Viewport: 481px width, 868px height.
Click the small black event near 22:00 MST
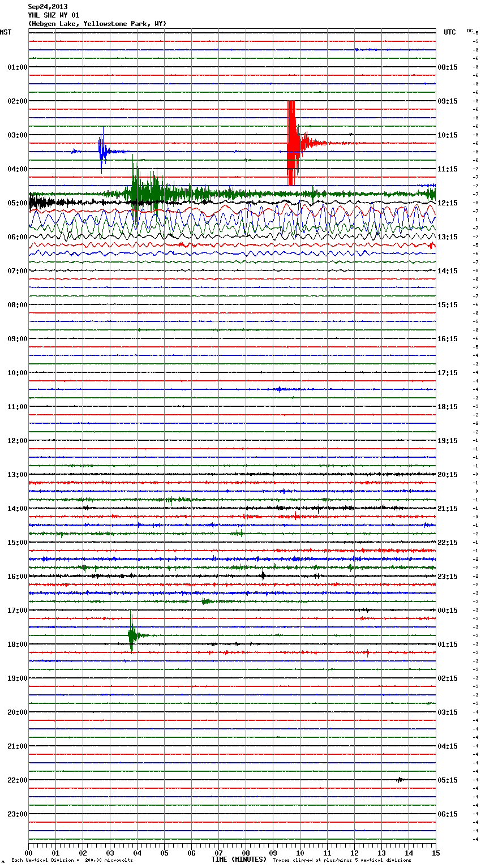[x=400, y=780]
